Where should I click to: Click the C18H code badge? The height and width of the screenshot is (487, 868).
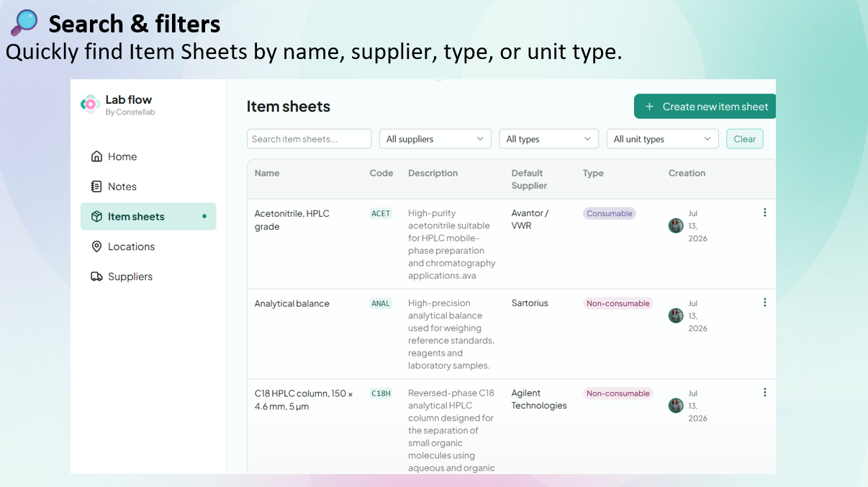(381, 393)
